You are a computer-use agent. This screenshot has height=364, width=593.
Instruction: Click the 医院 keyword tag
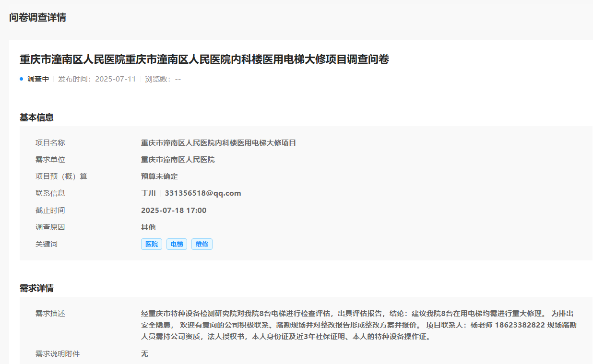[152, 244]
